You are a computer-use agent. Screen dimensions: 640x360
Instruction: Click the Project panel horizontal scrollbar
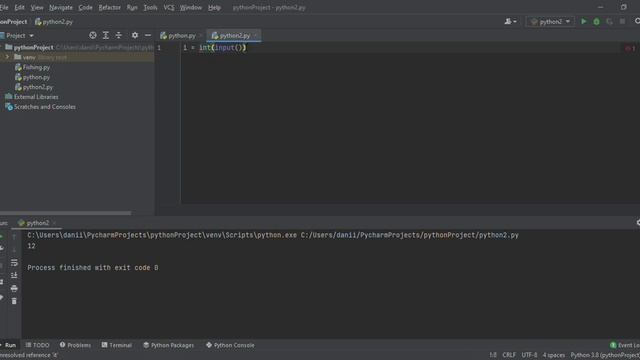pos(65,213)
